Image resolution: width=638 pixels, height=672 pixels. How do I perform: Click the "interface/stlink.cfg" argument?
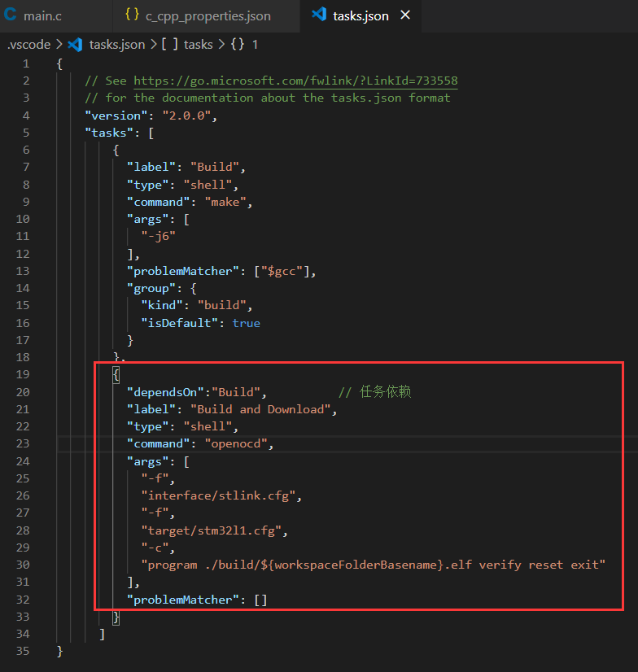218,495
